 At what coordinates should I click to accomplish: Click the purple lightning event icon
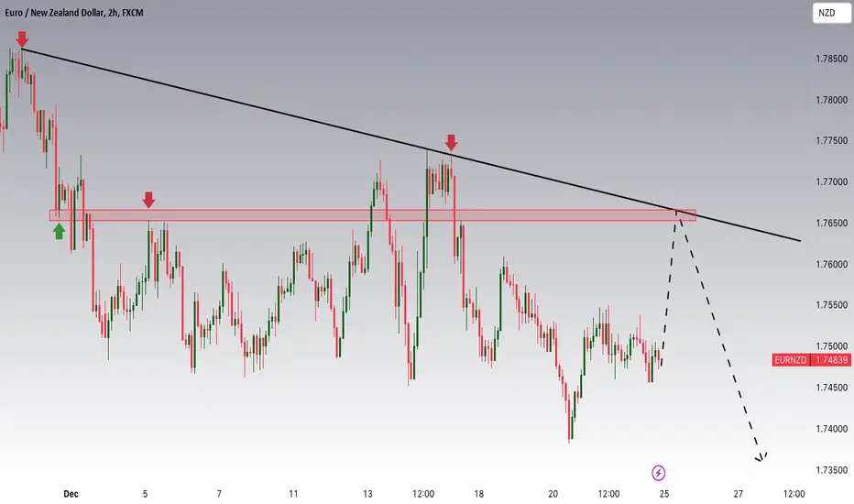659,473
